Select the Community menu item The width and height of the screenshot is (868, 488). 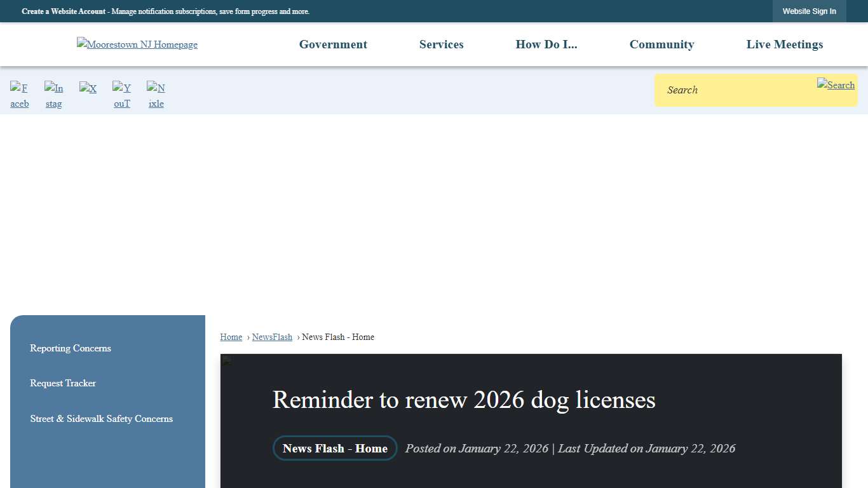[x=661, y=44]
